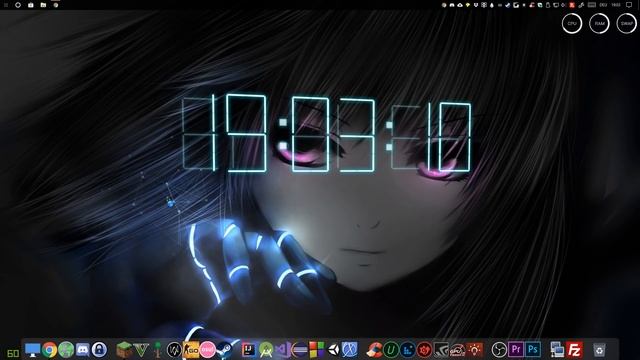Launch OBS Studio from the dock
This screenshot has width=640, height=360.
[x=499, y=350]
